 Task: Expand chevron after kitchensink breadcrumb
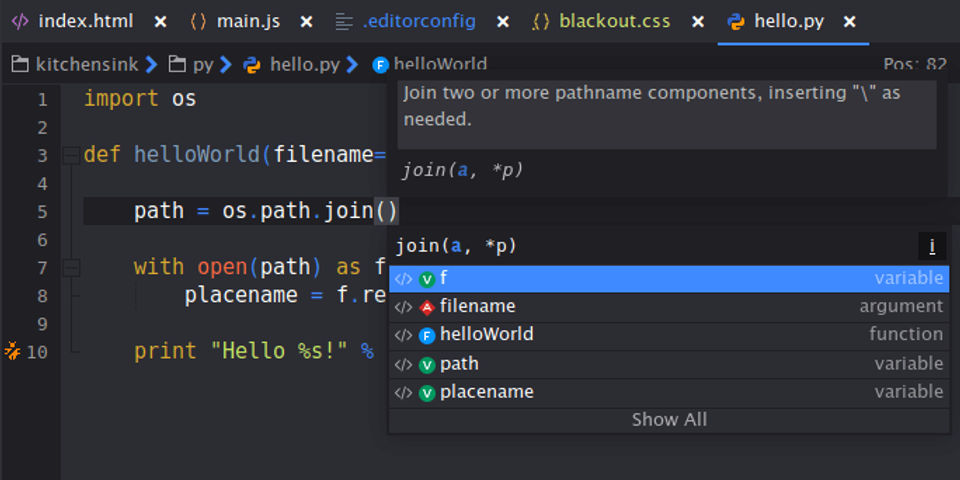coord(151,64)
